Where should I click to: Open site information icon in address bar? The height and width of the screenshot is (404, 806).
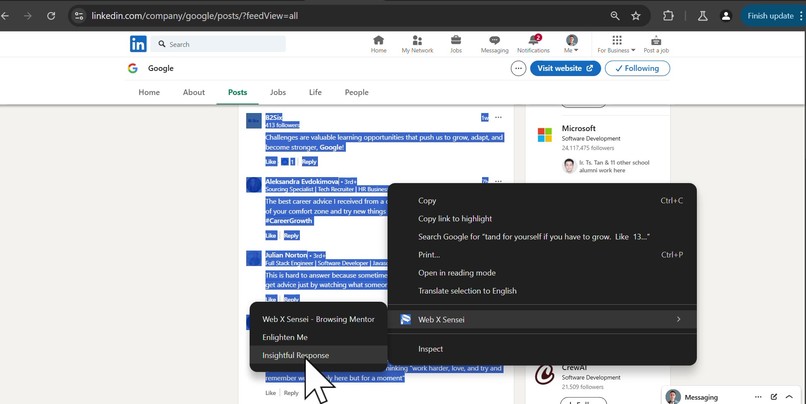tap(79, 16)
